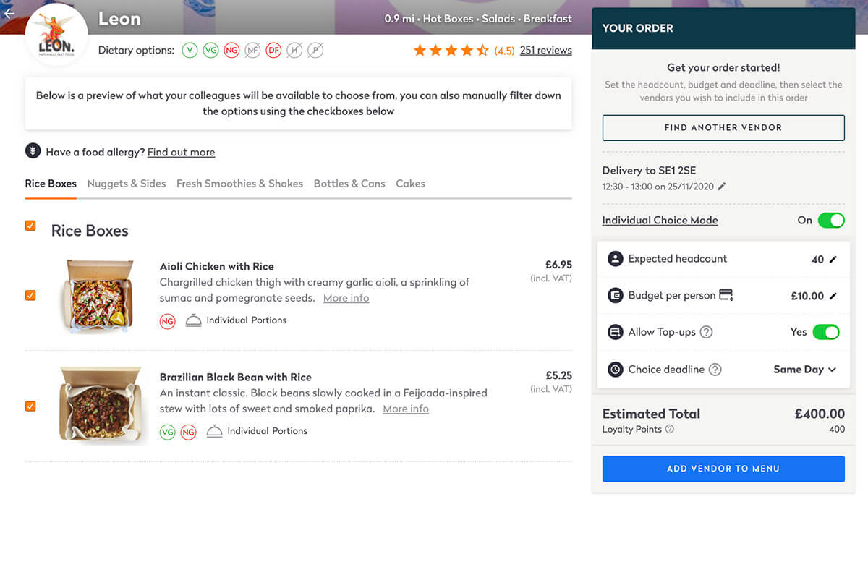
Task: Click Find Another Vendor button
Action: (x=723, y=127)
